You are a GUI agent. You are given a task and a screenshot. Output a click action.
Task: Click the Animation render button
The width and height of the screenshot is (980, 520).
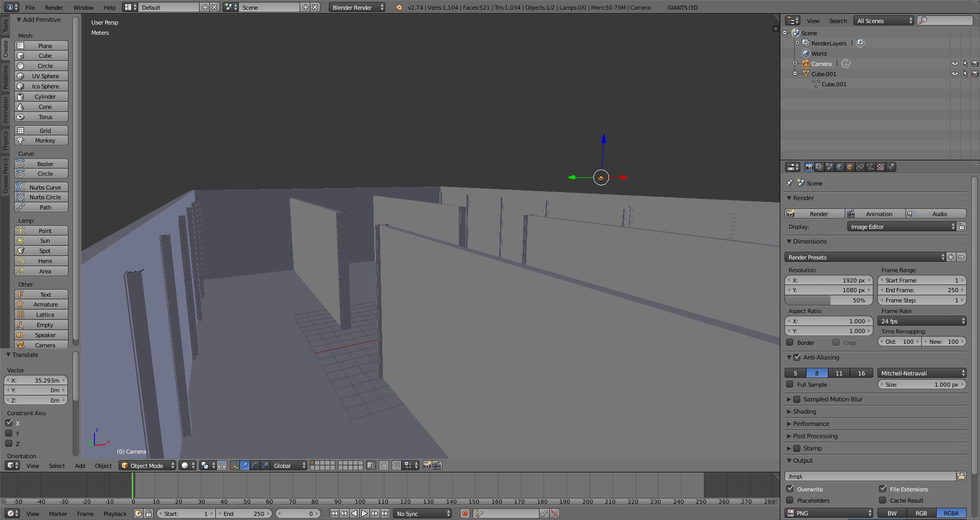[x=875, y=214]
